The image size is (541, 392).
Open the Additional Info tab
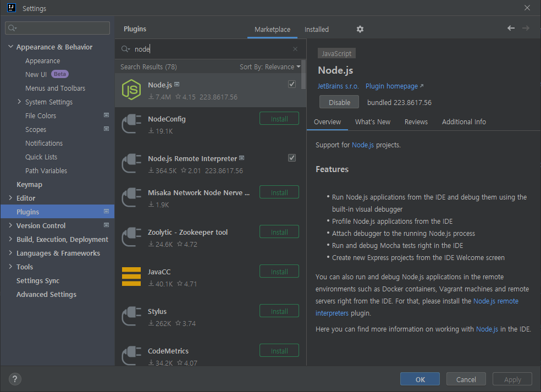(463, 122)
